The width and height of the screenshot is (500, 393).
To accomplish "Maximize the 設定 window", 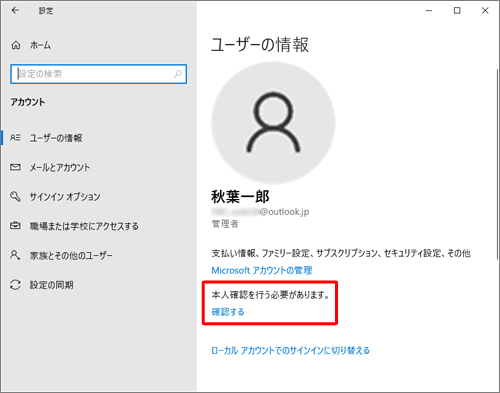I will coord(457,11).
